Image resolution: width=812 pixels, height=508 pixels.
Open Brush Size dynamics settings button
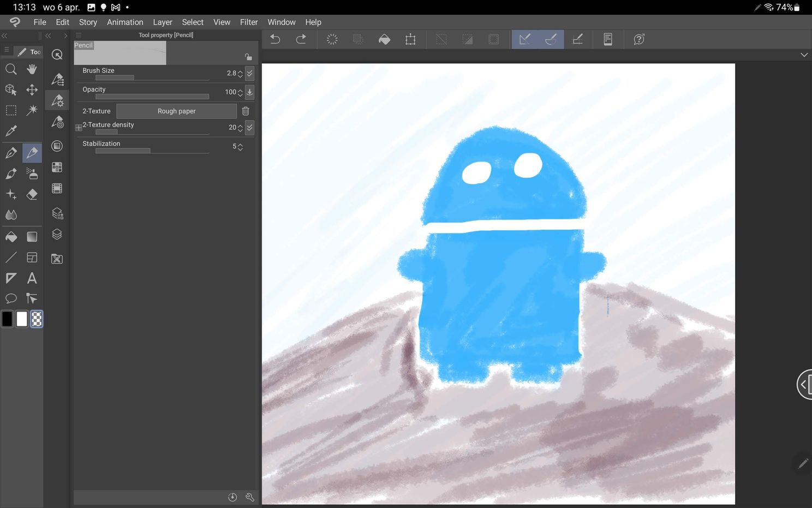coord(249,73)
